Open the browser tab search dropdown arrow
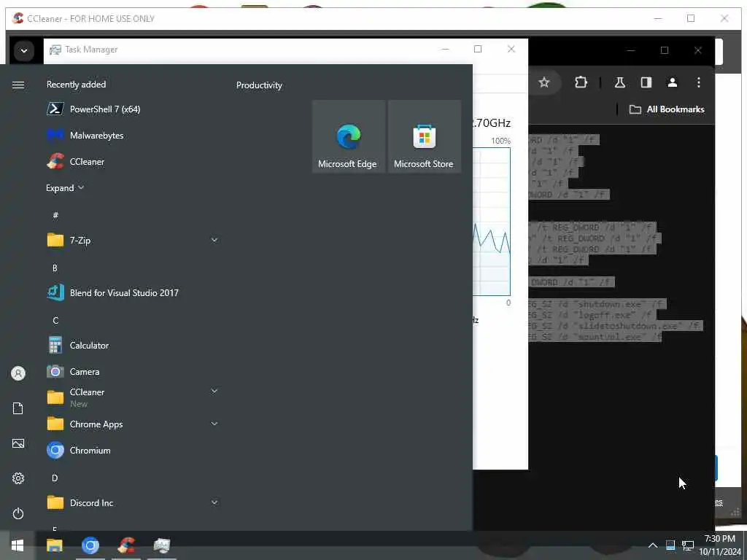This screenshot has width=747, height=560. coord(24,50)
